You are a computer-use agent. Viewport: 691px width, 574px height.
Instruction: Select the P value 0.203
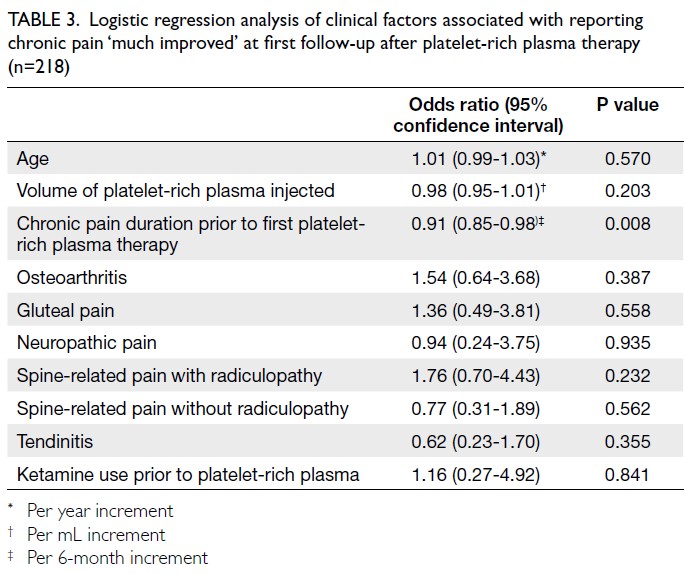click(x=628, y=190)
